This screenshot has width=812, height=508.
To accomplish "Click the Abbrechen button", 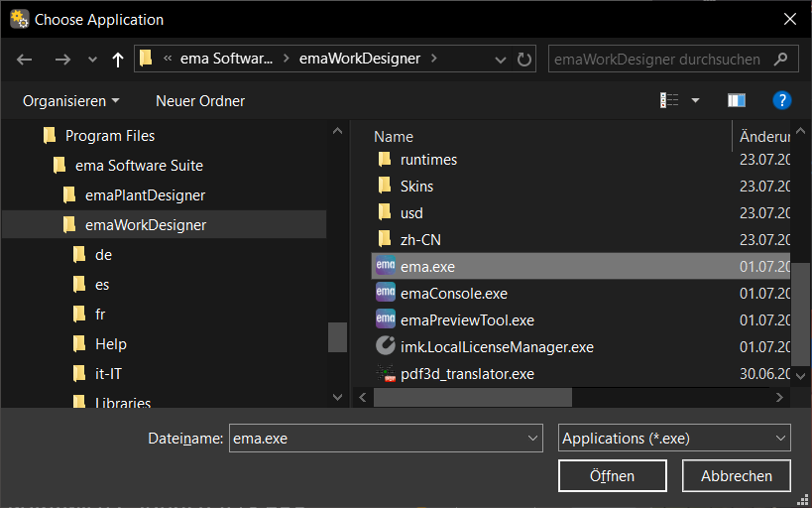I will click(x=737, y=476).
